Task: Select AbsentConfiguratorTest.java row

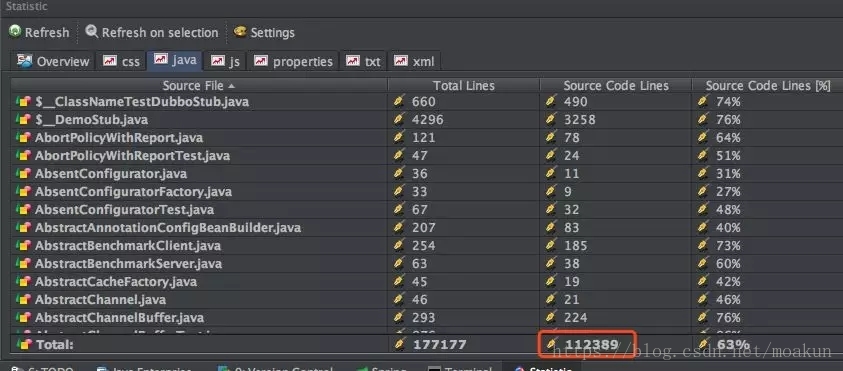Action: pyautogui.click(x=427, y=210)
